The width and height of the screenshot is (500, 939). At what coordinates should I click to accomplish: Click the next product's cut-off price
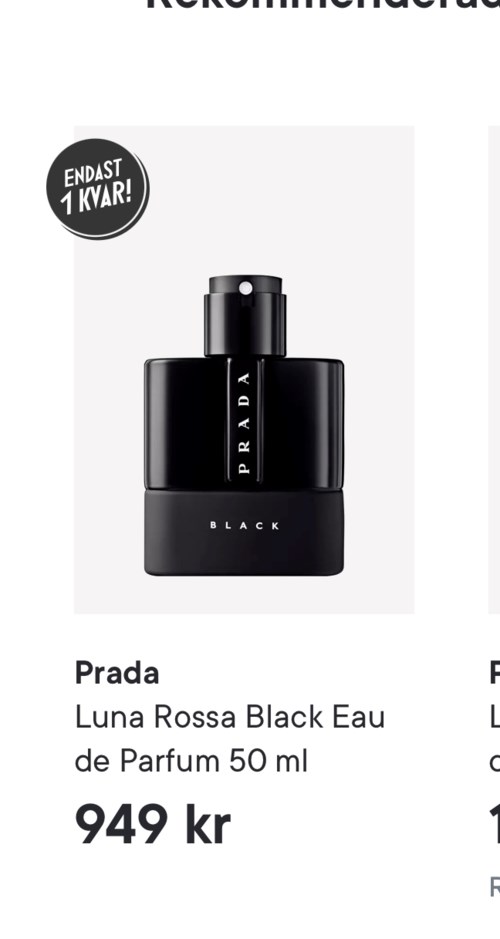point(495,825)
